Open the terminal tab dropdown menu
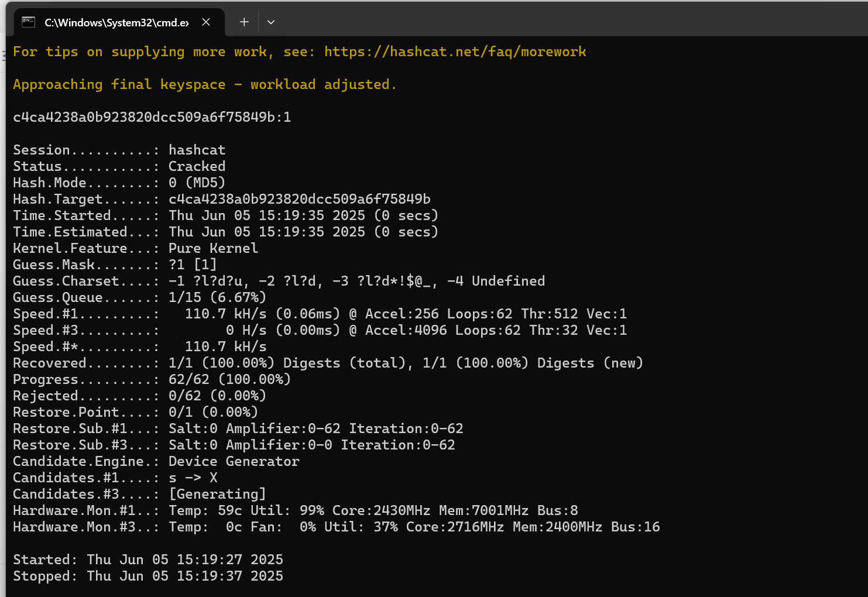This screenshot has height=597, width=868. click(270, 22)
